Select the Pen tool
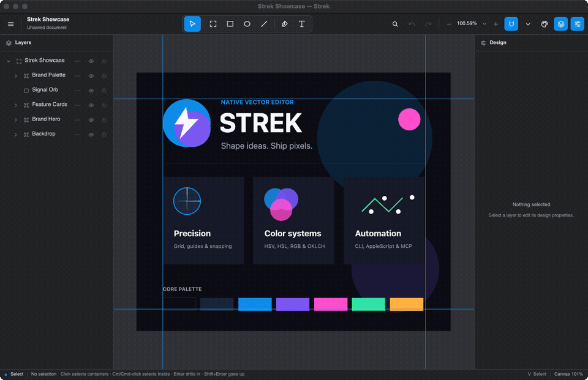 (285, 24)
